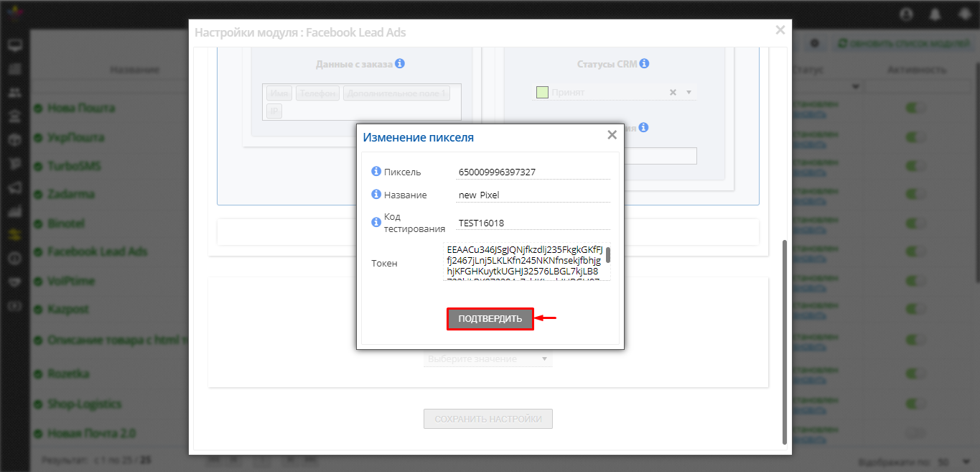Click the megaphone icon in left sidebar
980x472 pixels.
[x=14, y=188]
